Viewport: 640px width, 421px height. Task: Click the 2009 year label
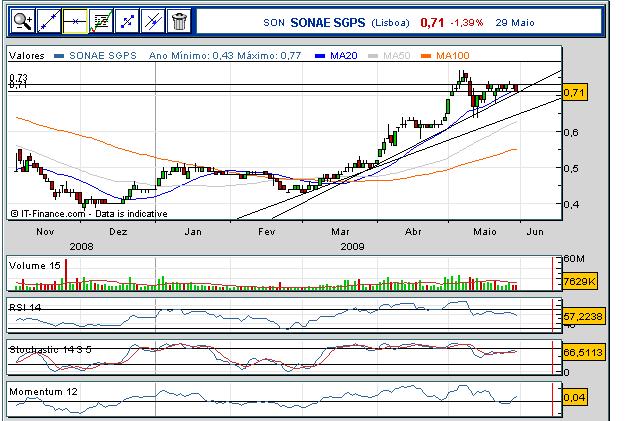click(x=352, y=247)
